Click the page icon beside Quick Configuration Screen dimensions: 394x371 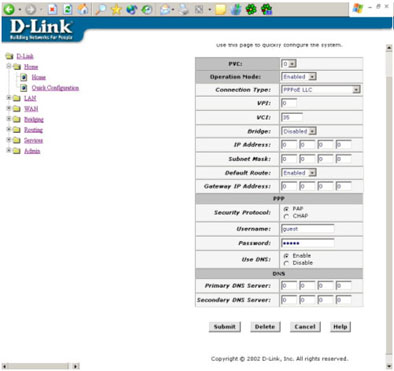pyautogui.click(x=24, y=88)
